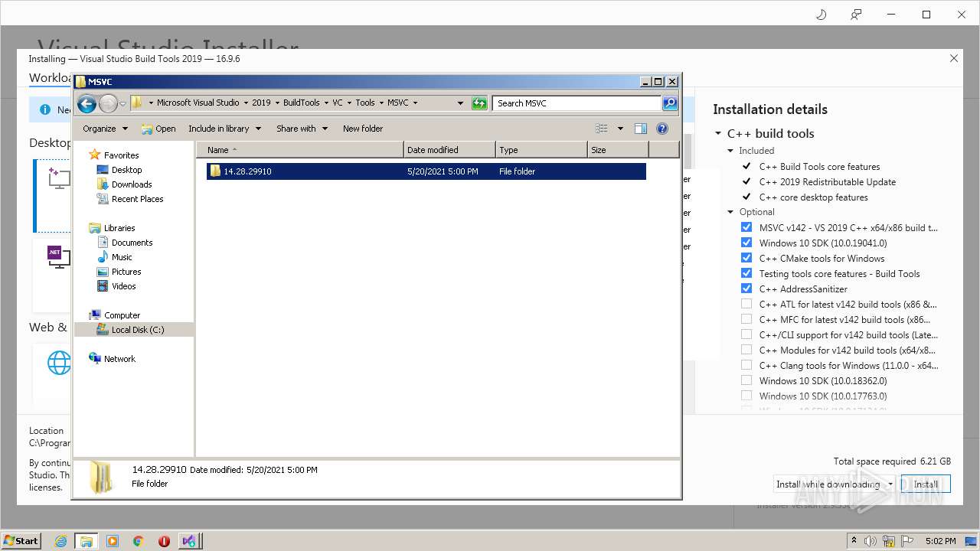980x551 pixels.
Task: Check C++ ATL for latest v142
Action: tap(746, 304)
